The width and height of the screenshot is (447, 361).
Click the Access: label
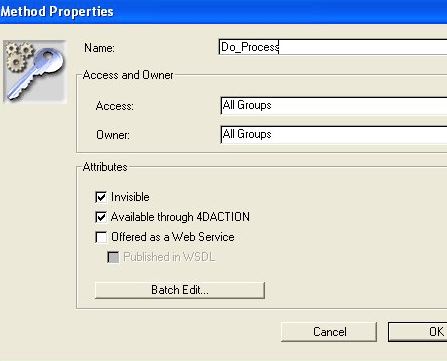coord(115,106)
